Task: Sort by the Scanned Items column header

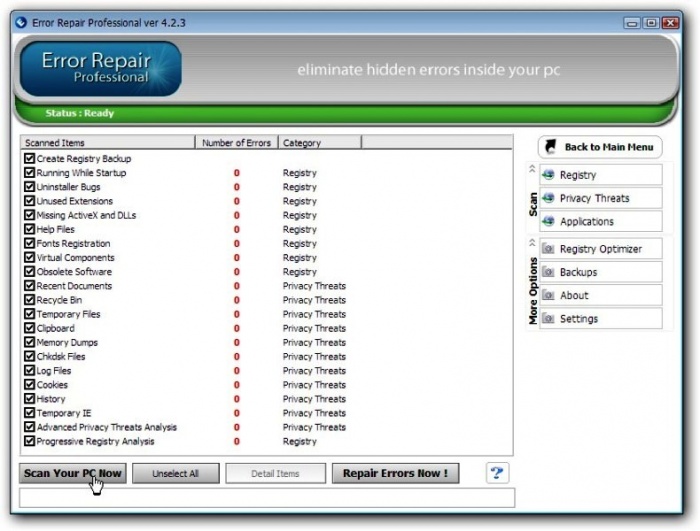Action: pyautogui.click(x=108, y=142)
